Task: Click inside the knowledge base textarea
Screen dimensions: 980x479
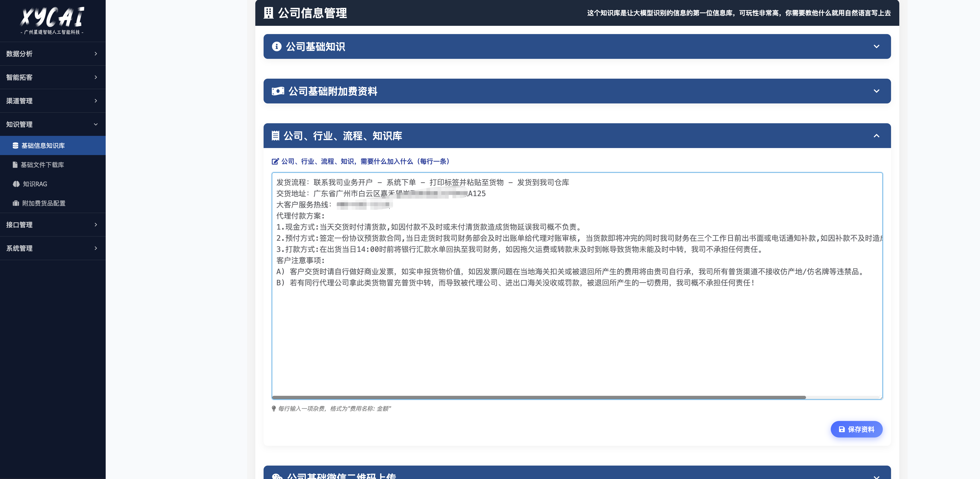Action: coord(577,286)
